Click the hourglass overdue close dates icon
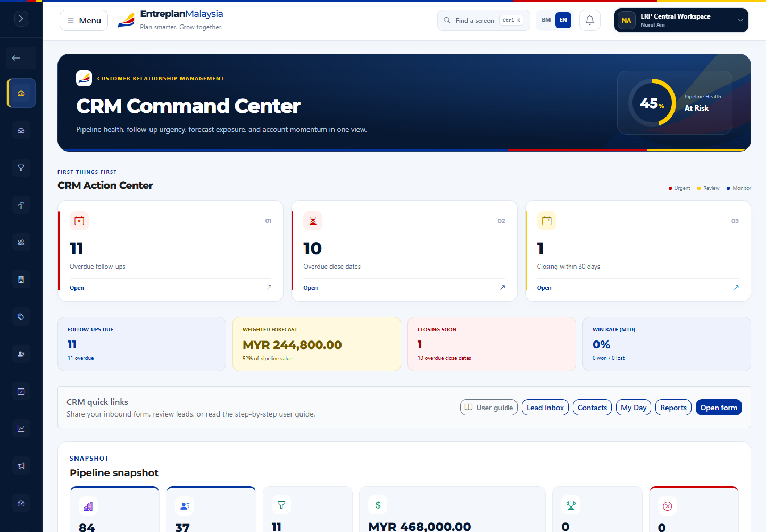766x532 pixels. tap(313, 221)
